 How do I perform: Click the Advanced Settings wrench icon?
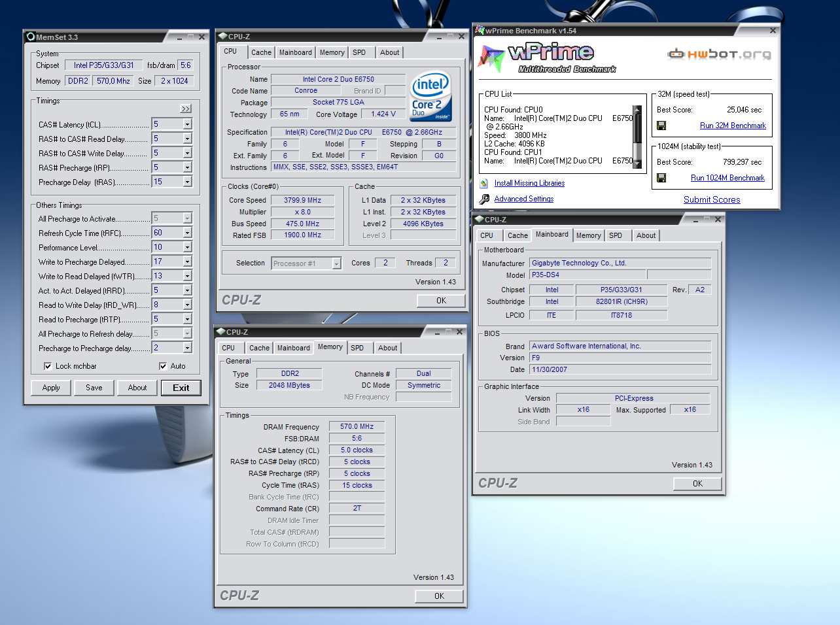(484, 199)
